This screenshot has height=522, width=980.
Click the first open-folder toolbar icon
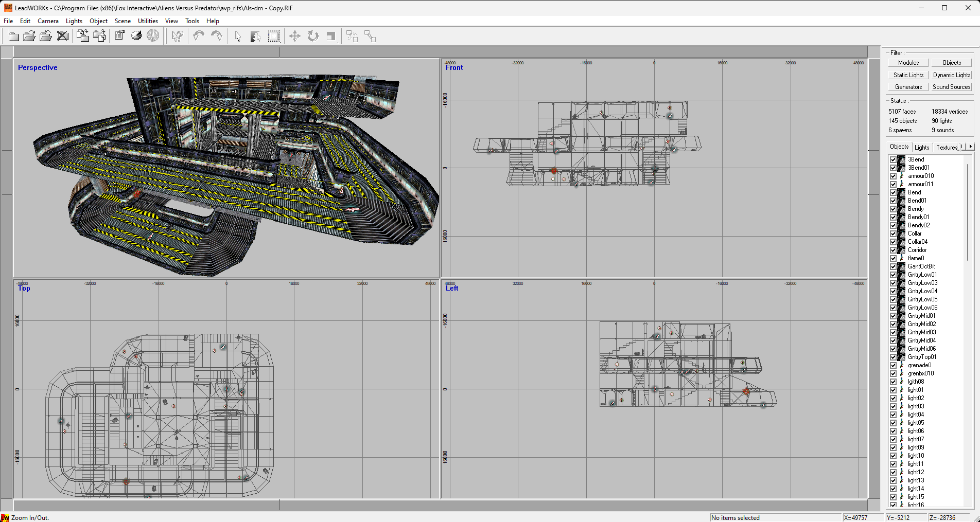pos(30,36)
